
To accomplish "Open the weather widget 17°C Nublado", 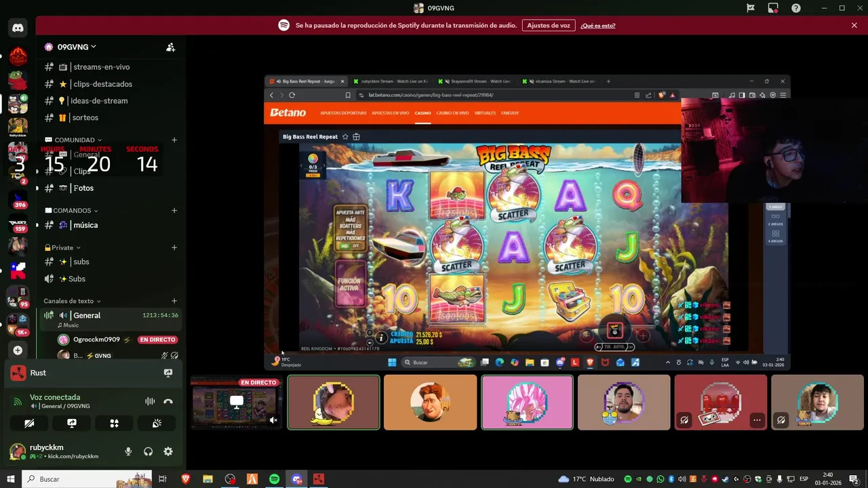I will pyautogui.click(x=586, y=479).
